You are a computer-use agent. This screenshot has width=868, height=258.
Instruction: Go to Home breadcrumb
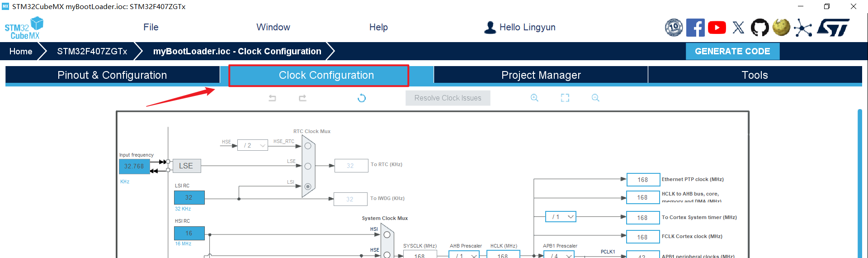(21, 51)
